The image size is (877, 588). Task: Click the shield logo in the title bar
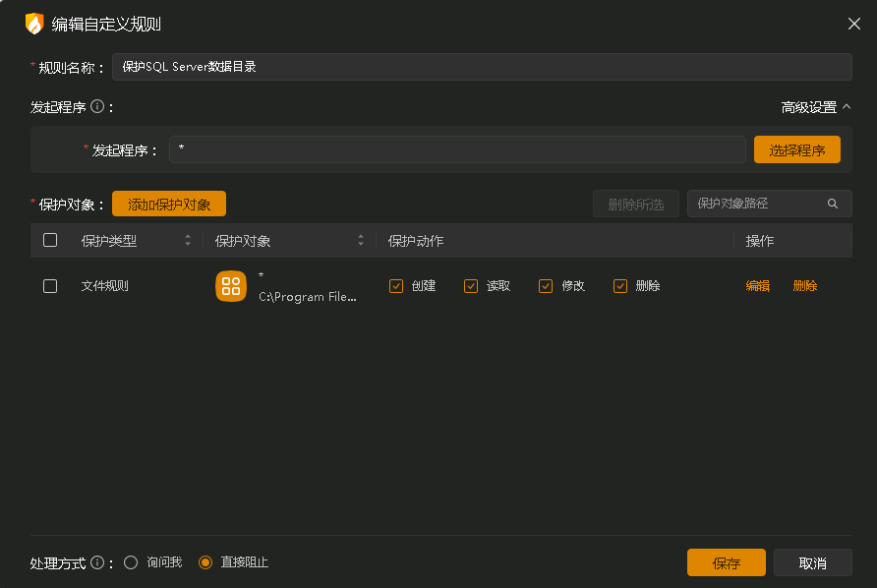pyautogui.click(x=36, y=24)
